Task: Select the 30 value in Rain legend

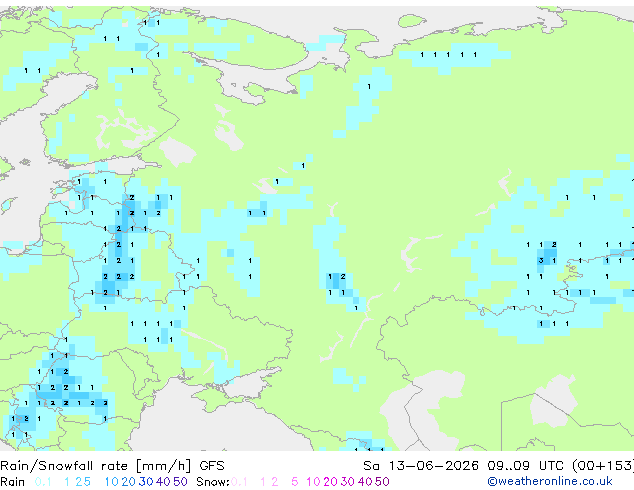Action: click(x=146, y=482)
